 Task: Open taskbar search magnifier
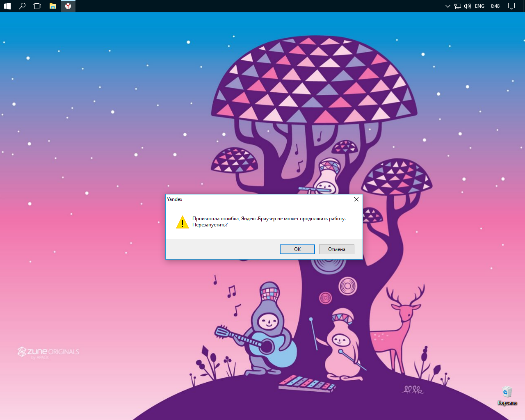pos(22,6)
